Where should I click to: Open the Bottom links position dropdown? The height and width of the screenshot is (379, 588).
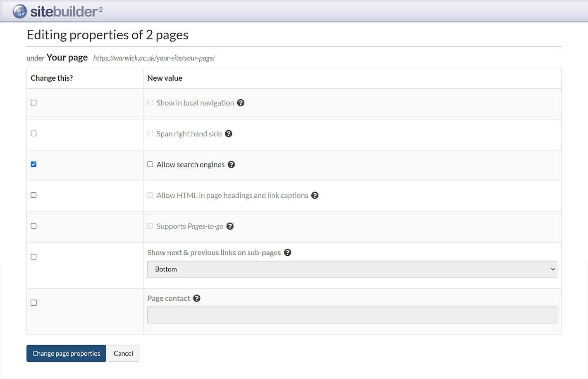(352, 269)
